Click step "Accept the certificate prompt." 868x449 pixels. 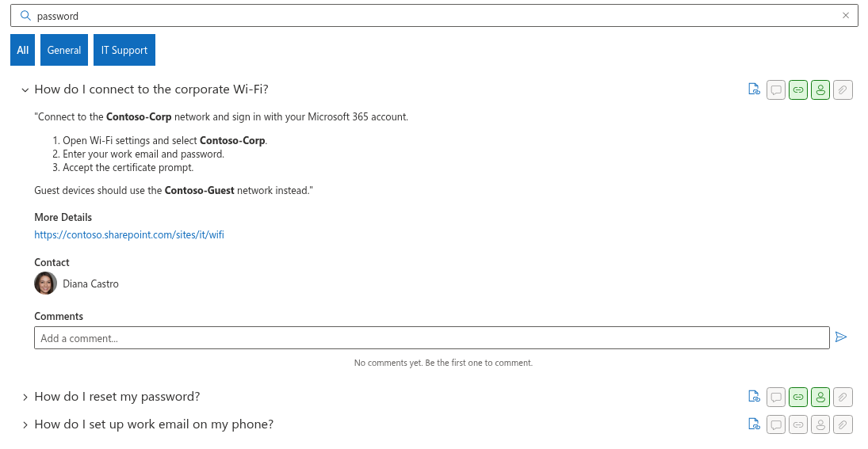point(128,168)
